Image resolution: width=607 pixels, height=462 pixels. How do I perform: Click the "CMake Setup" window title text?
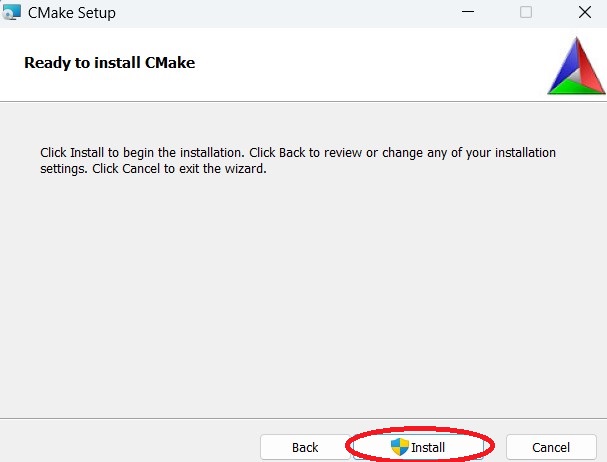[x=71, y=13]
